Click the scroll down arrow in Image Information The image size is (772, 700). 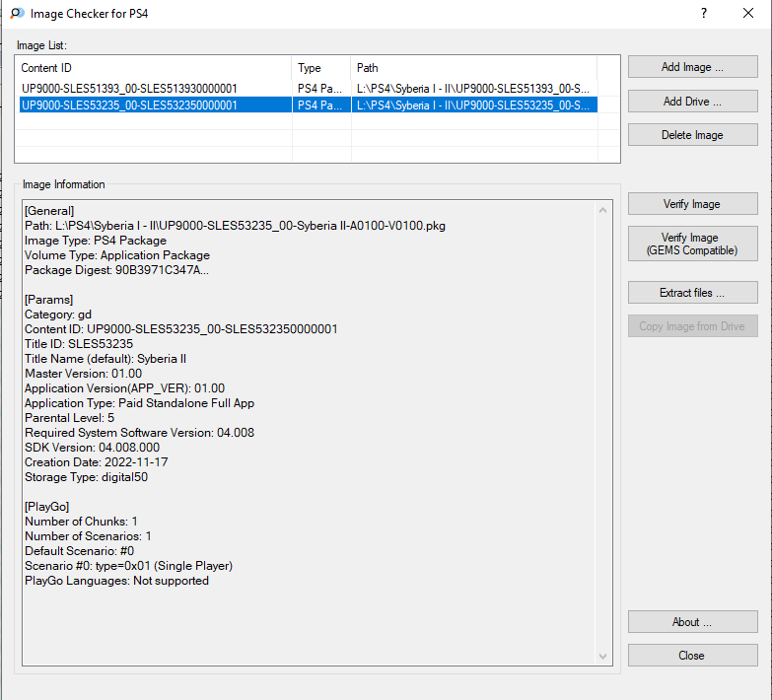[603, 657]
